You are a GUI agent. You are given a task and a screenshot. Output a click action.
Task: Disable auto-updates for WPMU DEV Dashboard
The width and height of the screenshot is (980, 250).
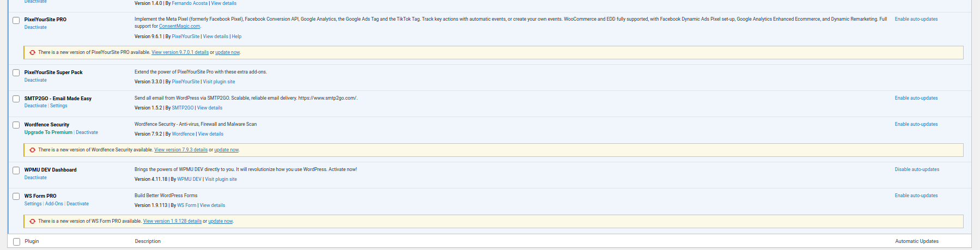click(917, 169)
